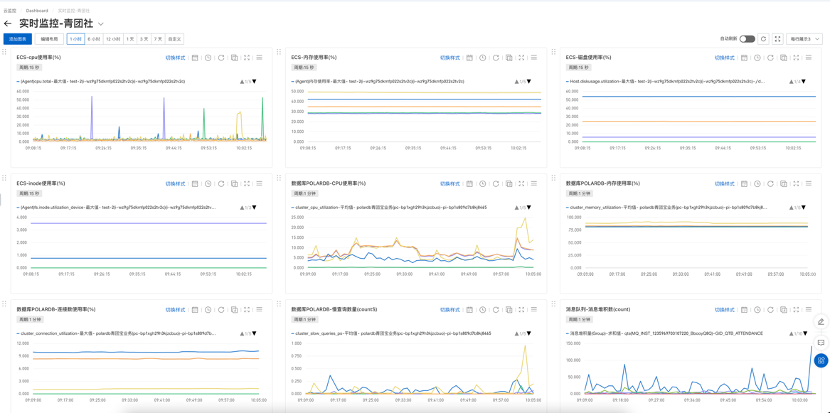The image size is (830, 414).
Task: Select the 6 小时 time range tab
Action: [94, 38]
